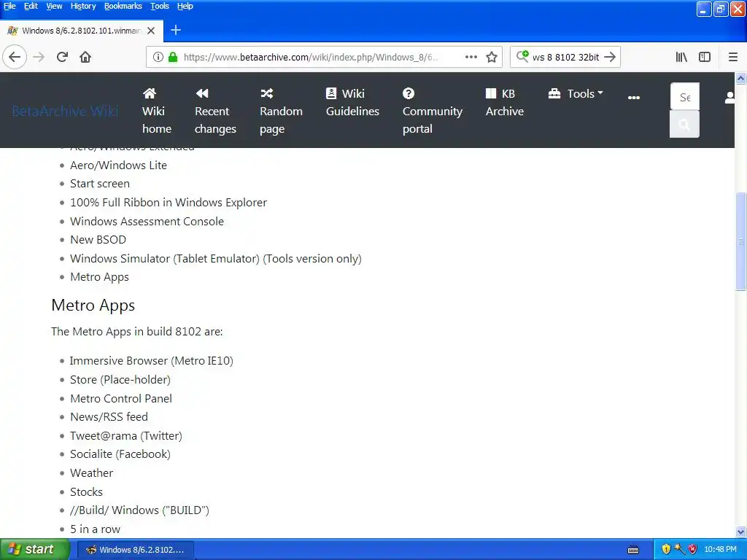Click the address bar URL
This screenshot has width=747, height=560.
tap(310, 57)
